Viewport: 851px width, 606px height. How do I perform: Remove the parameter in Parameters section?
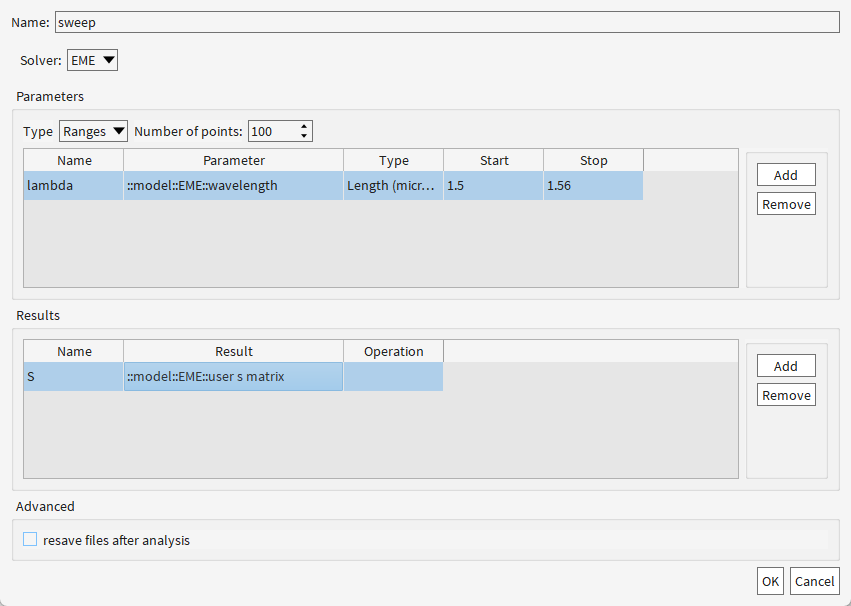[786, 204]
